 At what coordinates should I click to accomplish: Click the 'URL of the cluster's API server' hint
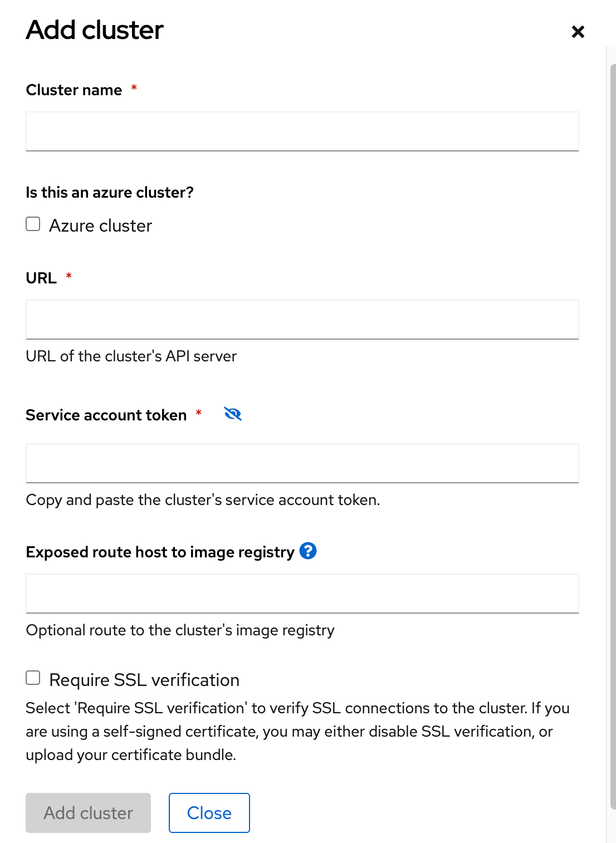pyautogui.click(x=131, y=356)
